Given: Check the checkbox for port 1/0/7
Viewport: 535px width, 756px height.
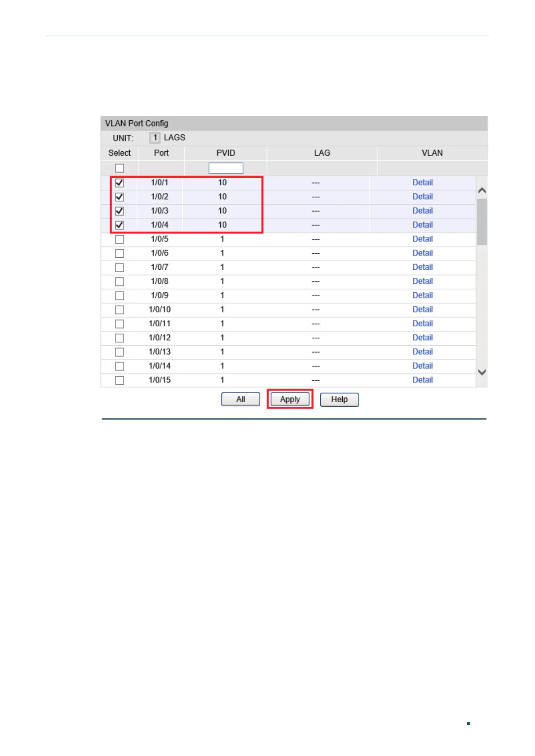Looking at the screenshot, I should [x=119, y=268].
